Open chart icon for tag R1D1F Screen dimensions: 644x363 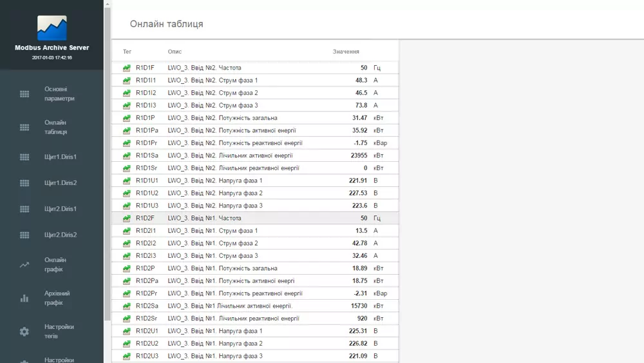(x=126, y=68)
